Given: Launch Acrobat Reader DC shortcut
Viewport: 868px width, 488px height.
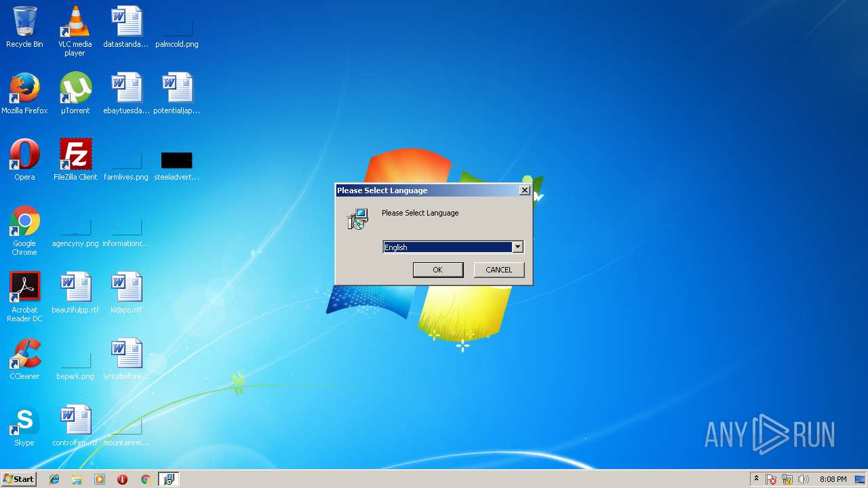Looking at the screenshot, I should pos(24,297).
